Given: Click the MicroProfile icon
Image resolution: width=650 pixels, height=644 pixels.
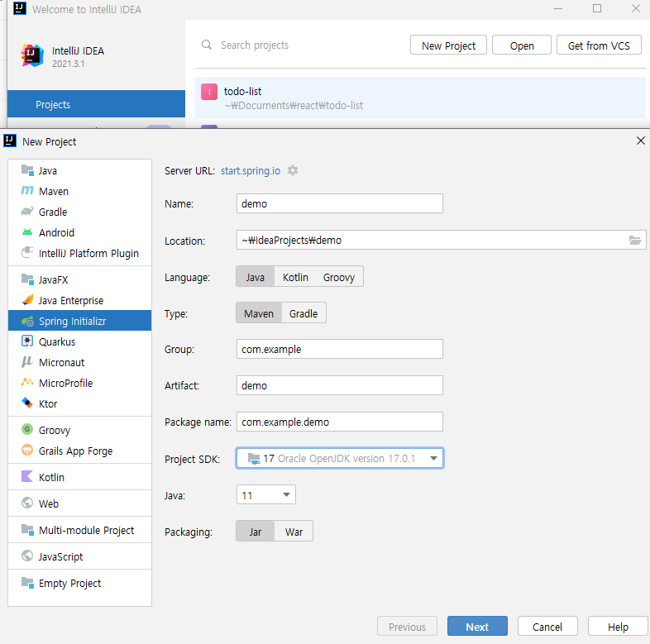Looking at the screenshot, I should pyautogui.click(x=27, y=382).
